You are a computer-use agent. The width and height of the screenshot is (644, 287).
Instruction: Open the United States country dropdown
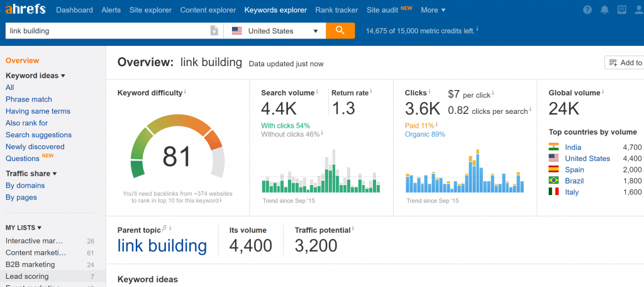tap(275, 31)
